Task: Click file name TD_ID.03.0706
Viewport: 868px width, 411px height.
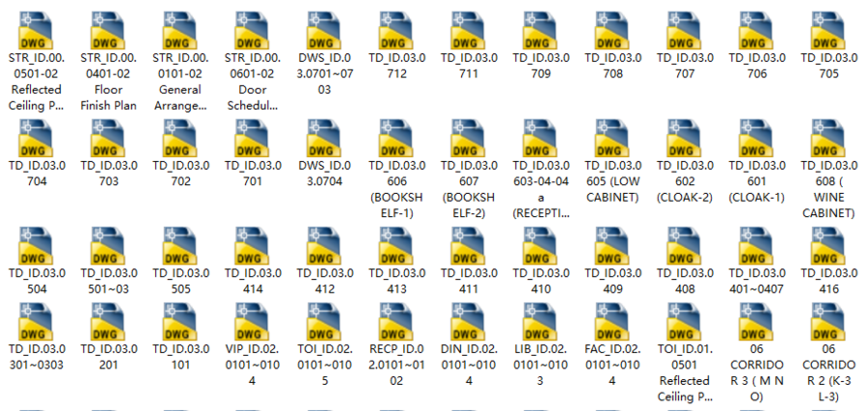Action: pyautogui.click(x=757, y=66)
